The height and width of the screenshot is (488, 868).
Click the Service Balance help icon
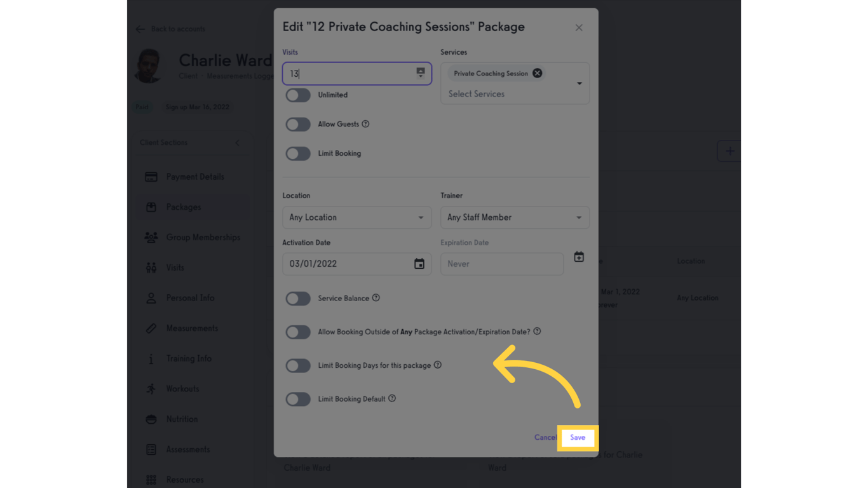click(x=376, y=298)
